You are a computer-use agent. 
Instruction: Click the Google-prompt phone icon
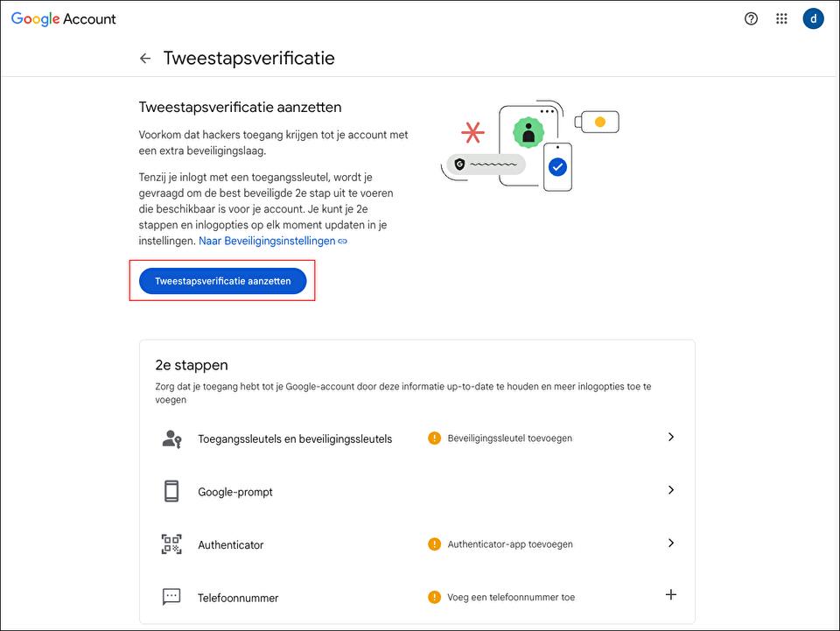point(171,491)
